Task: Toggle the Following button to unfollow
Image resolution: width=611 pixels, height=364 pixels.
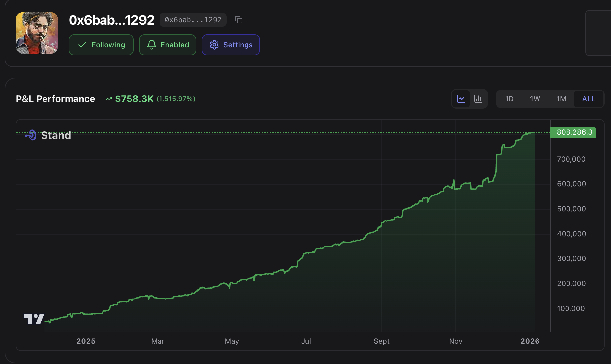Action: click(101, 45)
